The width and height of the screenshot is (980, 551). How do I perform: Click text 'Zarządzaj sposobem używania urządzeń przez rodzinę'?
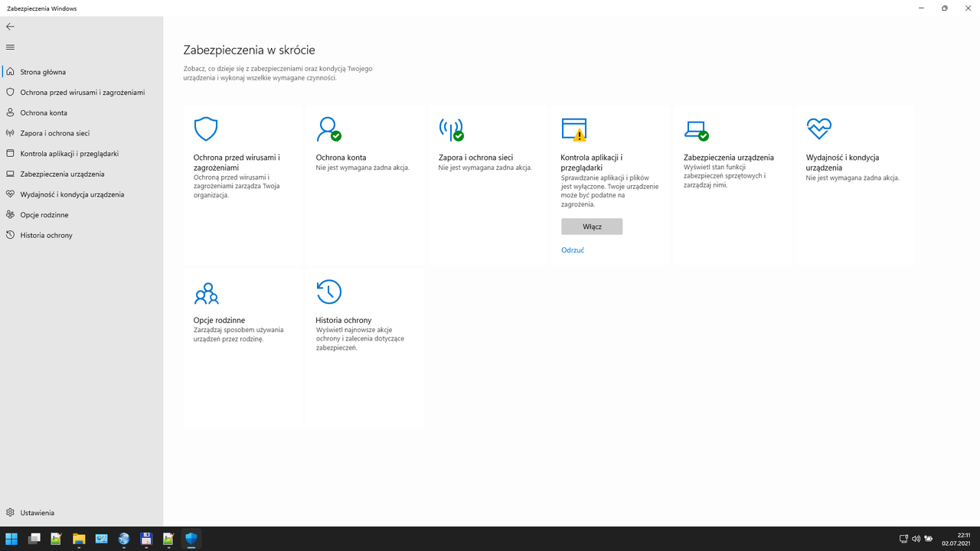[x=238, y=334]
